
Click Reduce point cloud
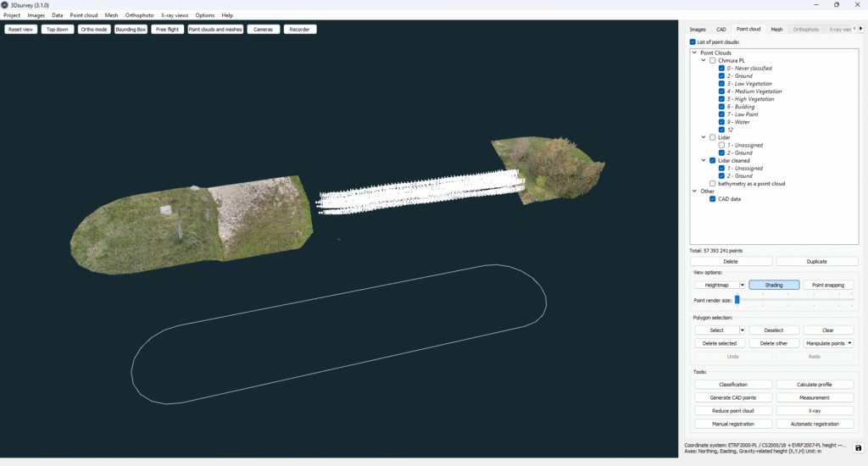click(733, 411)
